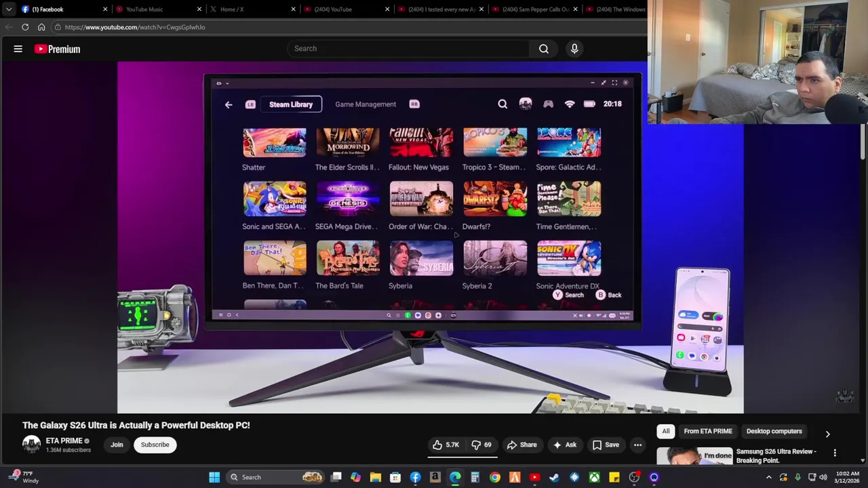The height and width of the screenshot is (488, 868).
Task: Switch to the YouTube Music tab
Action: tap(158, 9)
